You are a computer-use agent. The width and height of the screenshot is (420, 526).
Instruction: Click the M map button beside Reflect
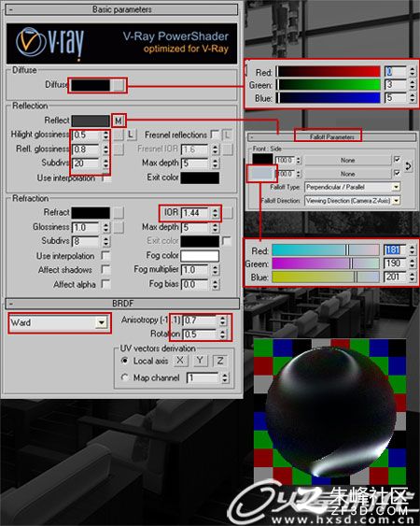pos(118,121)
